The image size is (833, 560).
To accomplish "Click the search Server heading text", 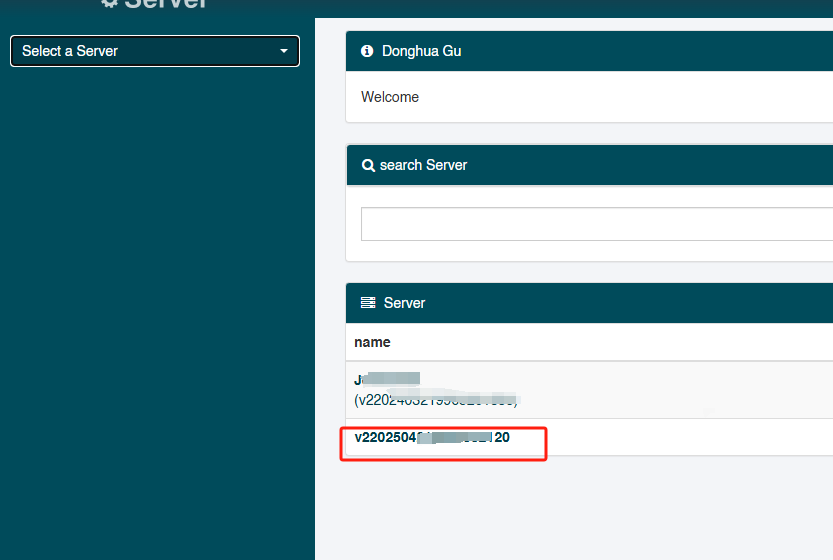I will (423, 165).
